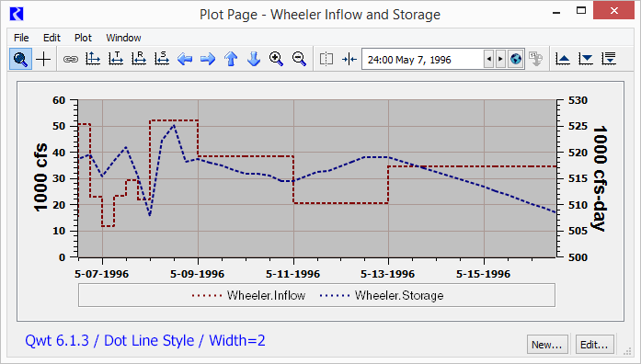Viewport: 641px width, 364px height.
Task: Click the 5-15-1996 x-axis date label
Action: point(483,274)
